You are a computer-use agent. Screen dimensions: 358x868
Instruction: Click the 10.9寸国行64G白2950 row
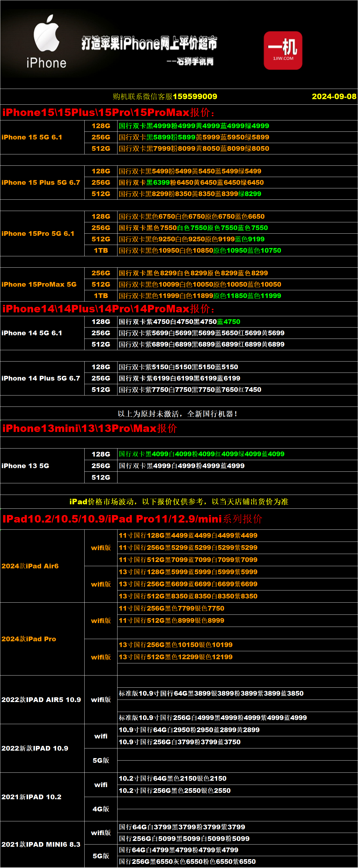(x=237, y=730)
